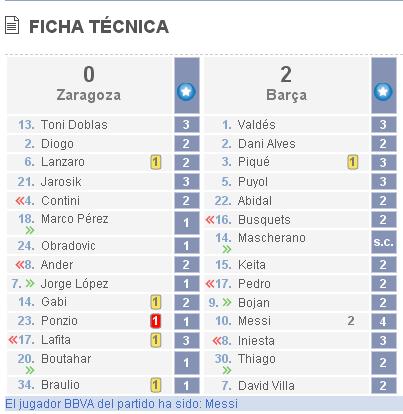Click the Zaragoza team name header

89,95
